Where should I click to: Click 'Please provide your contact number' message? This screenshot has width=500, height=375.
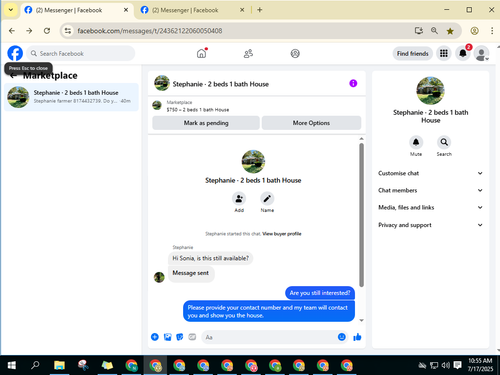(x=269, y=311)
